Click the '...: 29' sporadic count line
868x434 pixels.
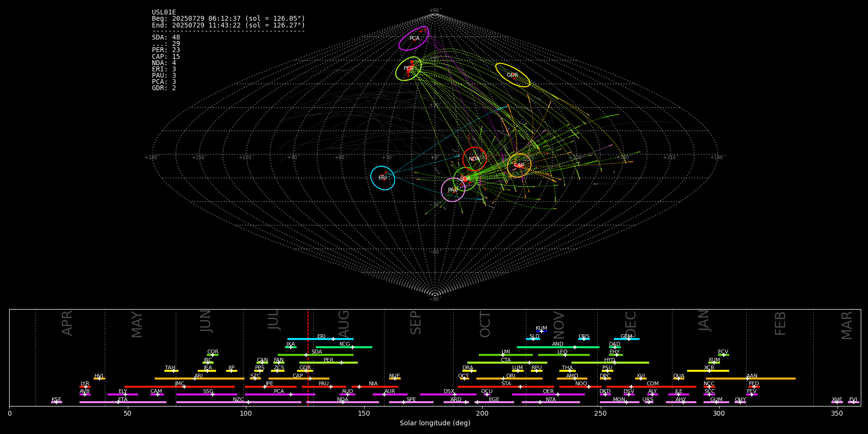pyautogui.click(x=166, y=44)
